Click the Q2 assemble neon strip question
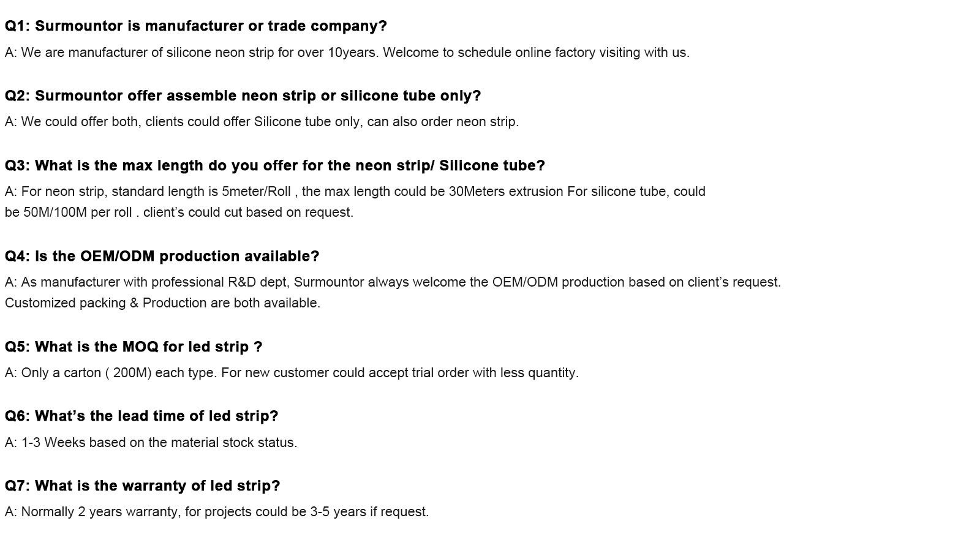 point(243,96)
